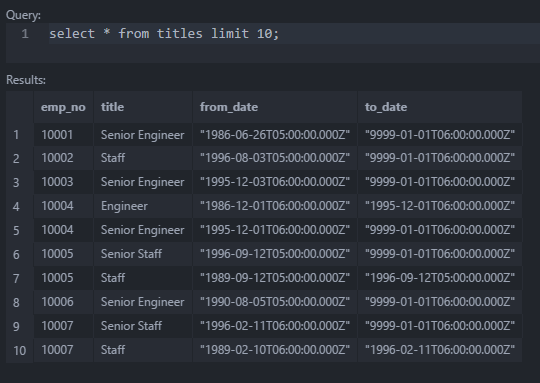
Task: Select from_date cell 1990-08-05T05:00:00.000Z
Action: tap(275, 302)
